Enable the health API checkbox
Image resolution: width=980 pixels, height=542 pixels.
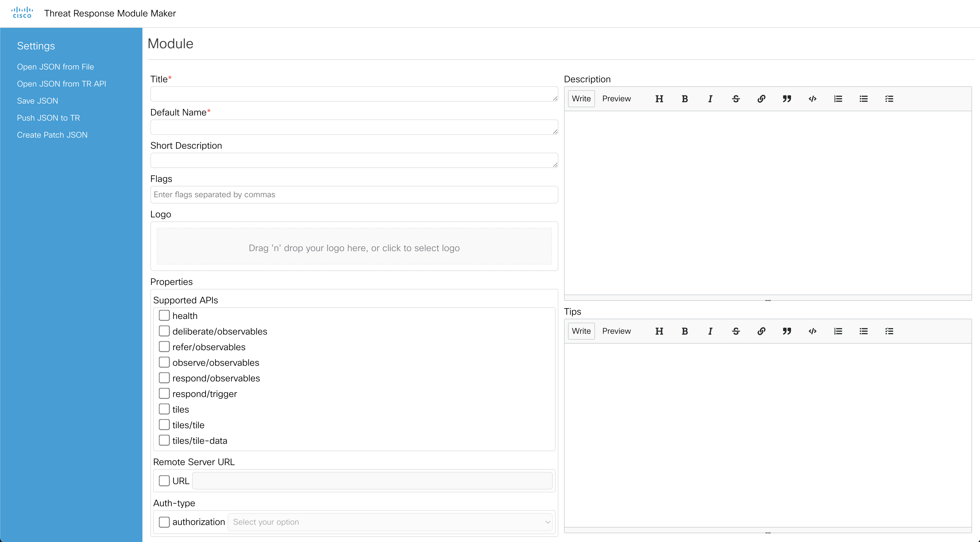[x=164, y=315]
